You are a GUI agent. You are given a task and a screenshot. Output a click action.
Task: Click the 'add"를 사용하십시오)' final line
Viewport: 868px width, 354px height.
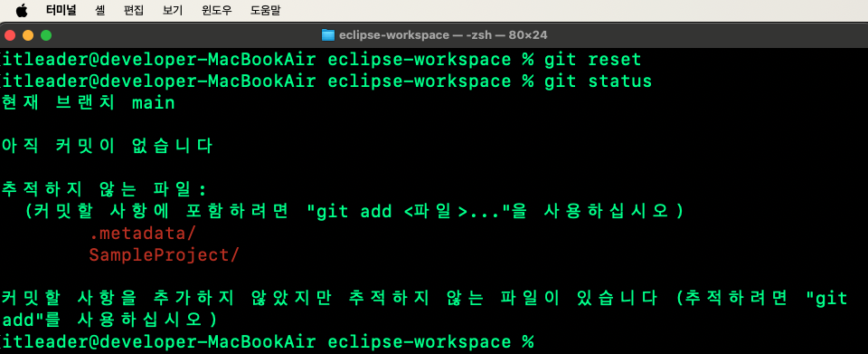tap(109, 321)
